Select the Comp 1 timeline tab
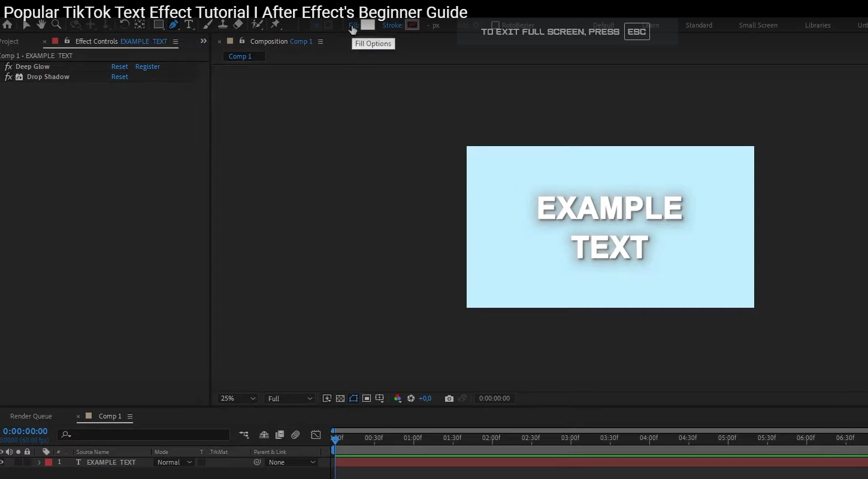Image resolution: width=868 pixels, height=479 pixels. [110, 416]
